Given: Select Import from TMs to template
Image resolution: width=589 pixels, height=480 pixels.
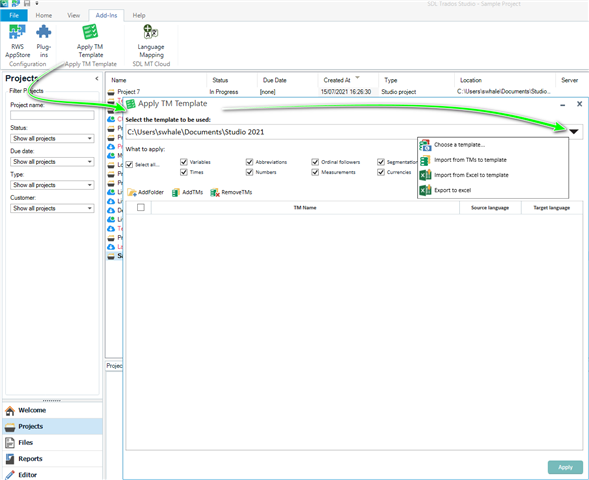Looking at the screenshot, I should tap(492, 160).
